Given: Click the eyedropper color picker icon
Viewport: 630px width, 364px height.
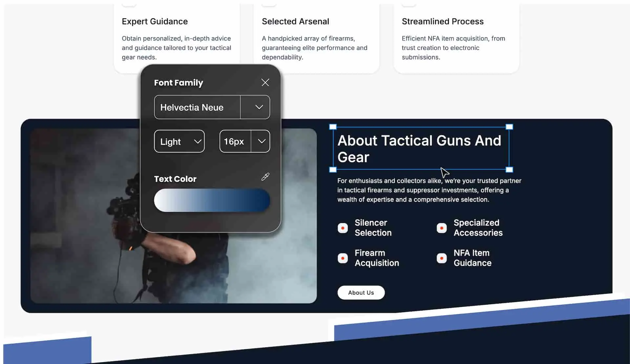Looking at the screenshot, I should 265,177.
